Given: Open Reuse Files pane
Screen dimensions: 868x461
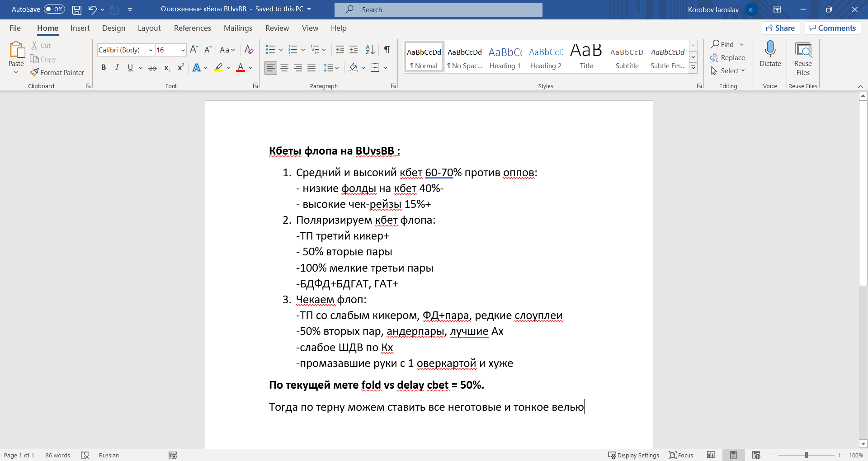Looking at the screenshot, I should [x=803, y=59].
